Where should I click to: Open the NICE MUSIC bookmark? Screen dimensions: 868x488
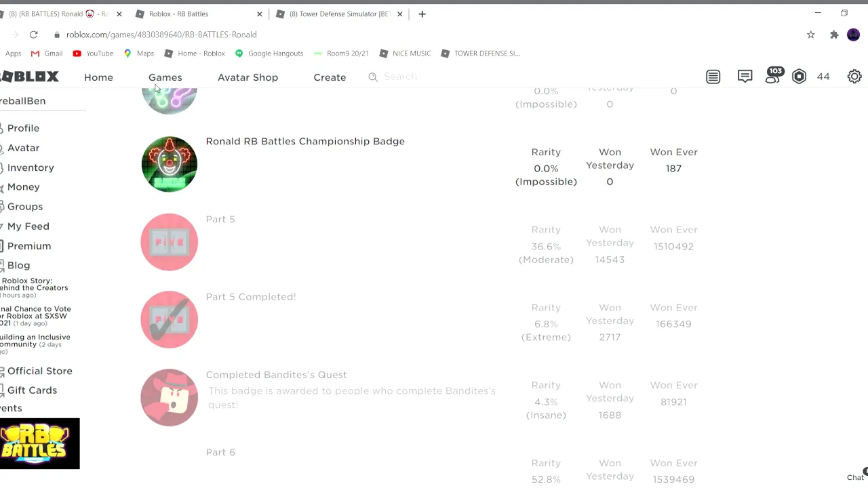405,53
